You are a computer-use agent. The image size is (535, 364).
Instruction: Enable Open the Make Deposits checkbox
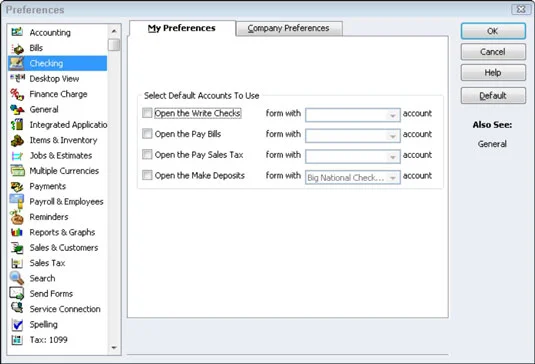(x=147, y=175)
